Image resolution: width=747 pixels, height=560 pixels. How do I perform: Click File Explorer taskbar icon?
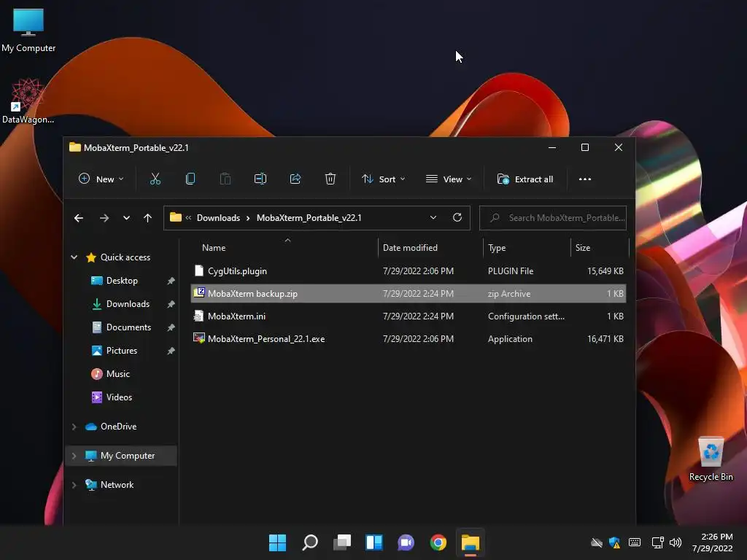click(471, 542)
